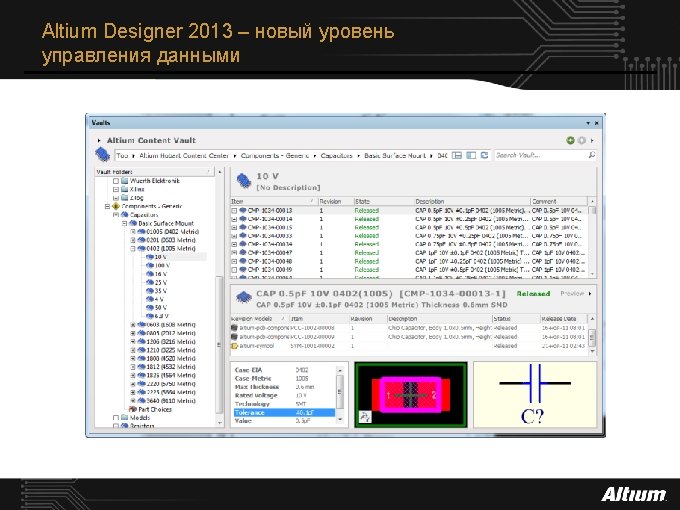Open the Preview dropdown arrow
This screenshot has height=510, width=680.
point(590,294)
